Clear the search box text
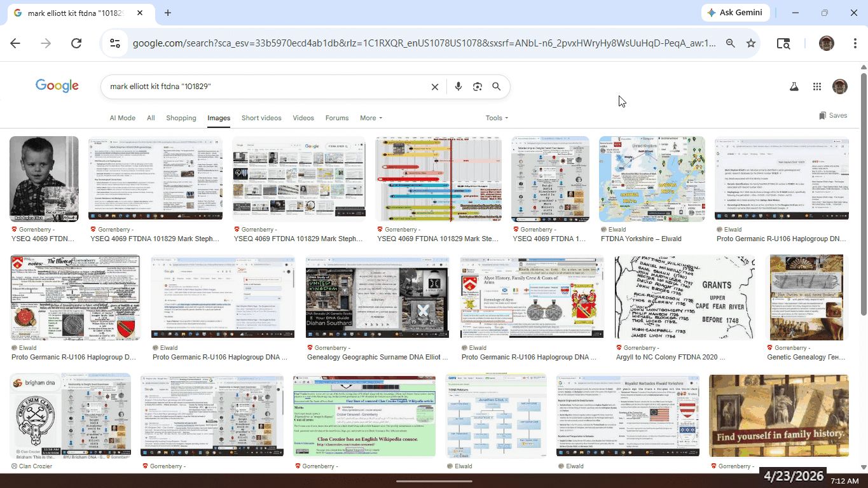868x488 pixels. pyautogui.click(x=435, y=87)
